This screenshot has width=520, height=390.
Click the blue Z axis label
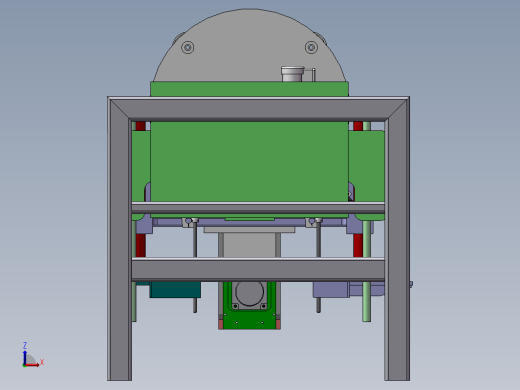(25, 345)
